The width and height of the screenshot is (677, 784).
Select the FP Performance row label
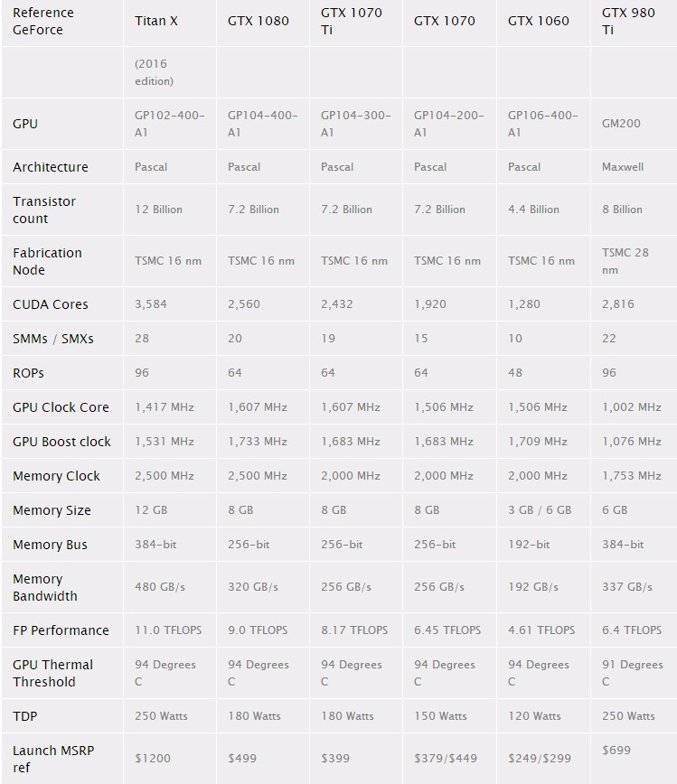[x=61, y=630]
